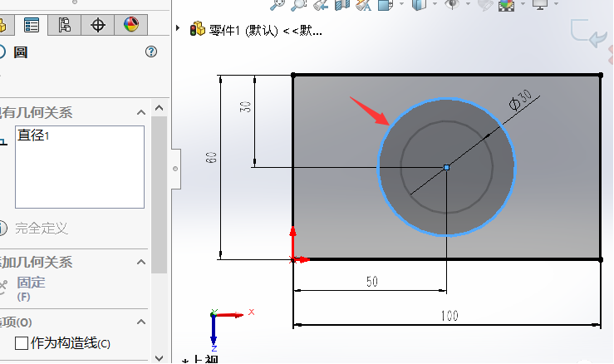
Task: Collapse the options section chevron
Action: pos(141,322)
